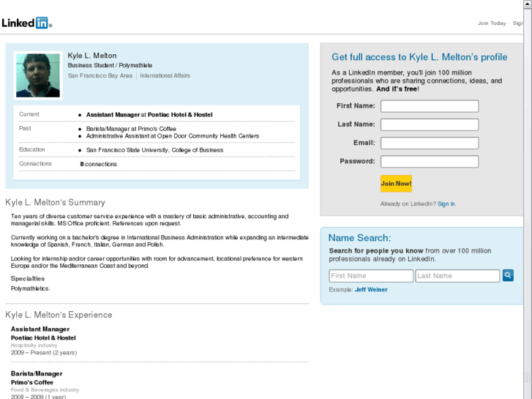Click San Francisco Bay Area location text
The height and width of the screenshot is (399, 532).
100,75
